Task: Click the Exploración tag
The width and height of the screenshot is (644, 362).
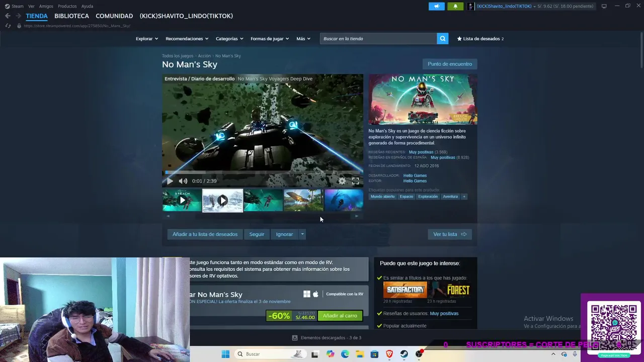Action: (428, 197)
